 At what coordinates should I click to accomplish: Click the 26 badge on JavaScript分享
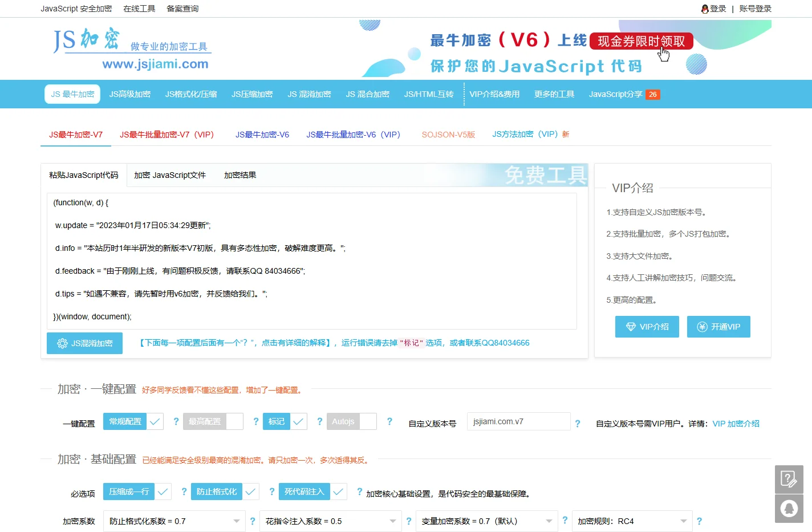tap(653, 95)
